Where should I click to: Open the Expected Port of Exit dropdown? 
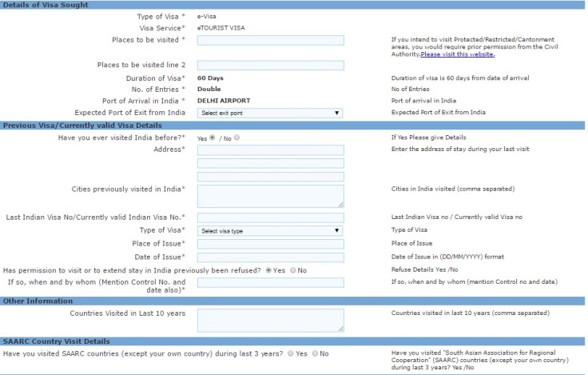click(270, 113)
